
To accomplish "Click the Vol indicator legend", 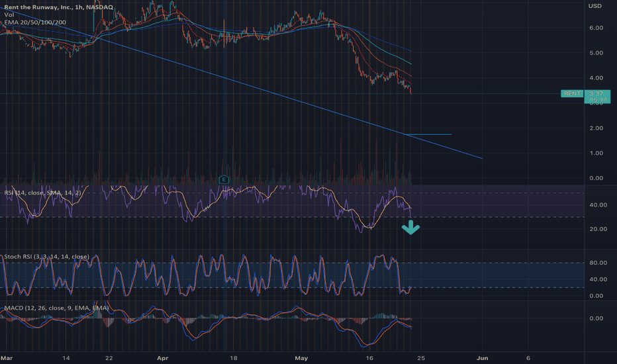I will point(9,15).
